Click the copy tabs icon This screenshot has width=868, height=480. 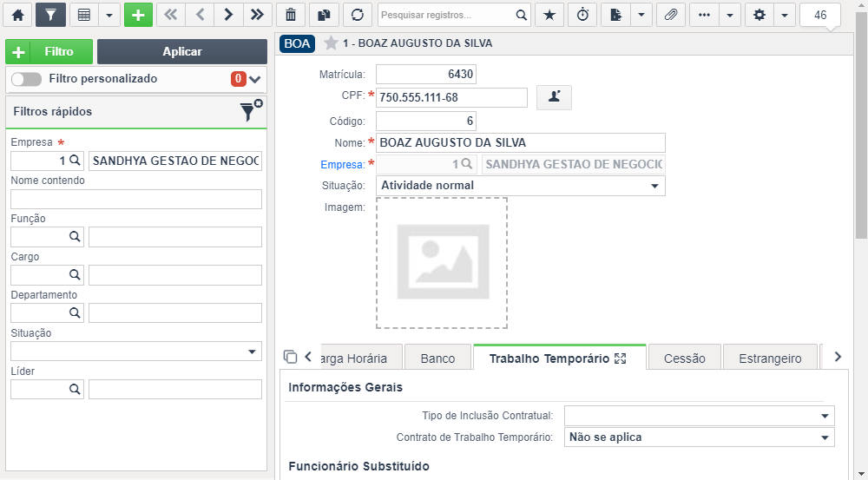290,357
